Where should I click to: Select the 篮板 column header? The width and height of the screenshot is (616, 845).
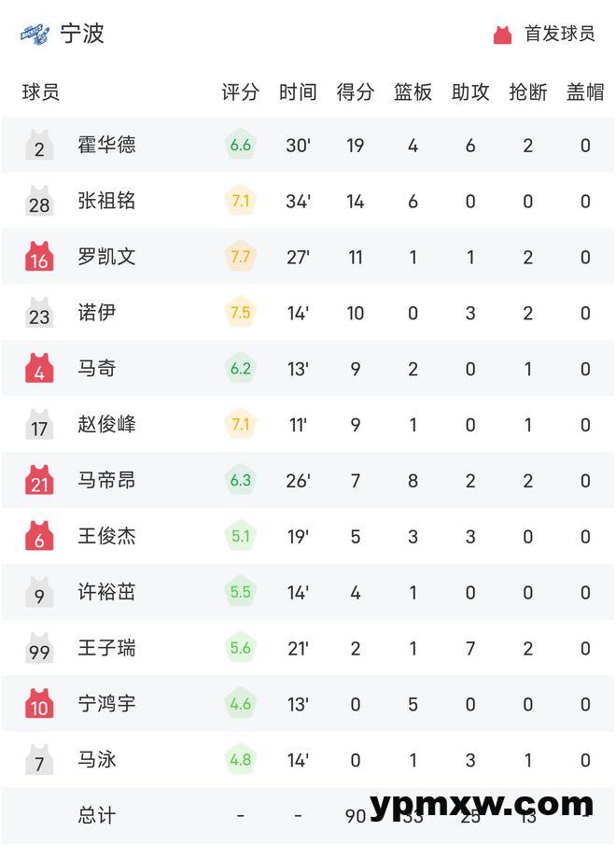point(413,92)
